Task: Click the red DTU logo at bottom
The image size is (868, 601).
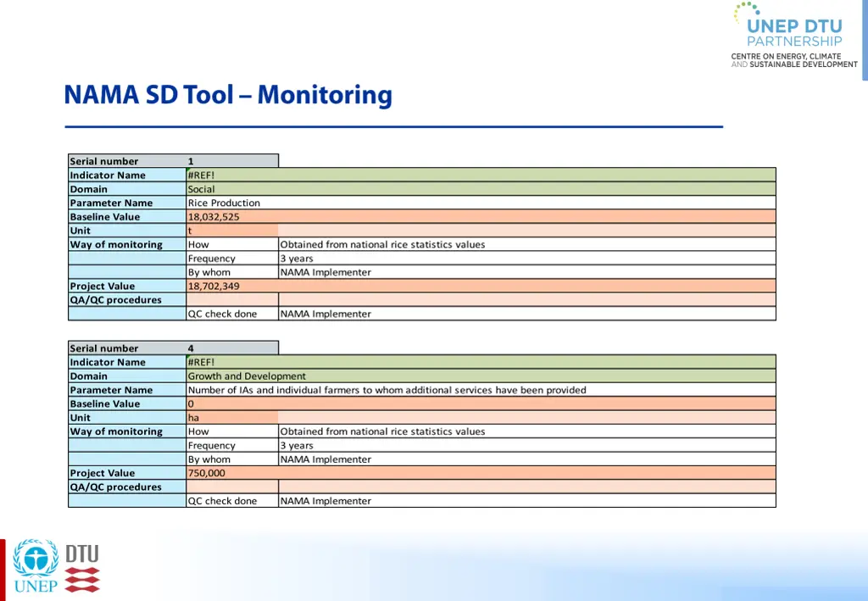Action: 82,567
